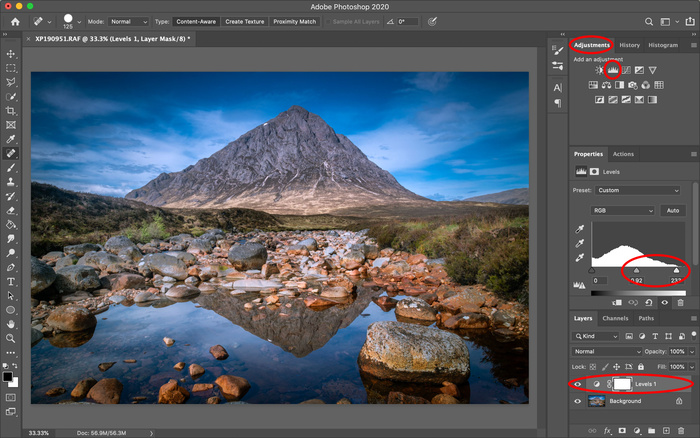
Task: Add a Levels adjustment from Adjustments panel
Action: point(612,70)
